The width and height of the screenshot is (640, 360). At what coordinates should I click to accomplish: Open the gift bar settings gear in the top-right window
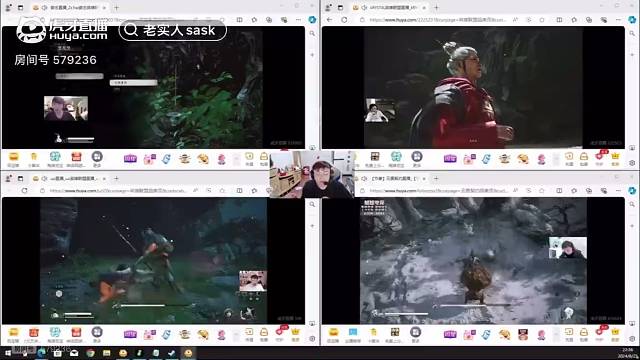[x=632, y=162]
